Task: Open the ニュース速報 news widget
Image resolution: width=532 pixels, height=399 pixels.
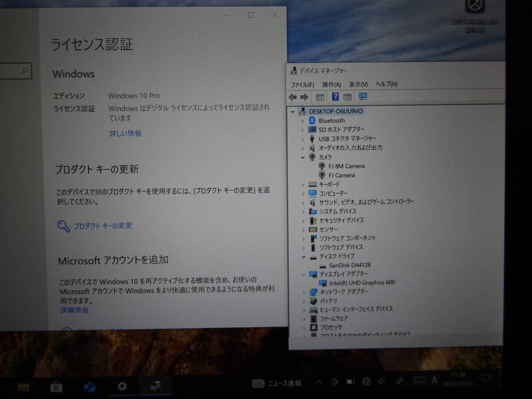Action: (x=277, y=383)
